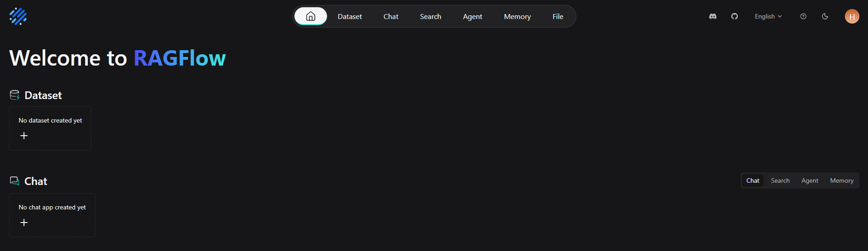Open Chat in the top navigation

point(391,17)
